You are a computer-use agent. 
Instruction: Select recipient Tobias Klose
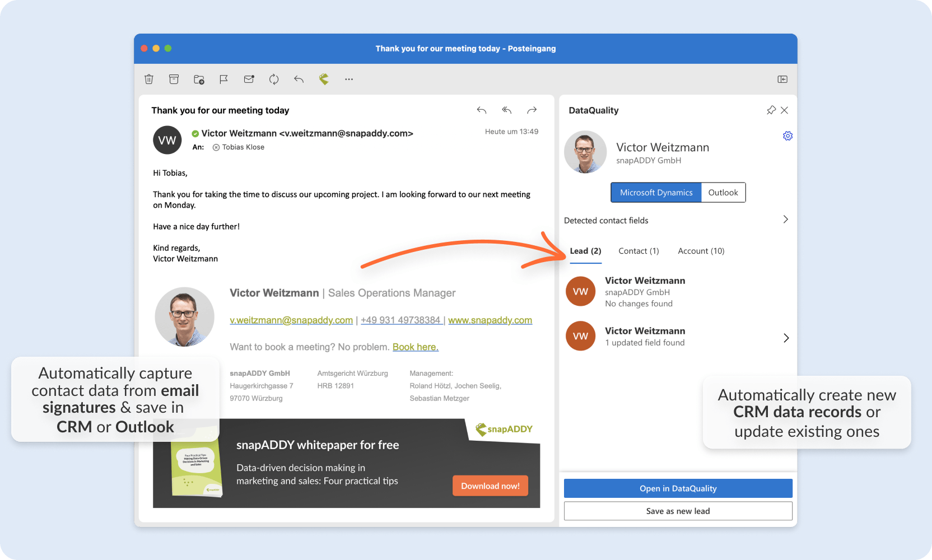click(x=243, y=147)
